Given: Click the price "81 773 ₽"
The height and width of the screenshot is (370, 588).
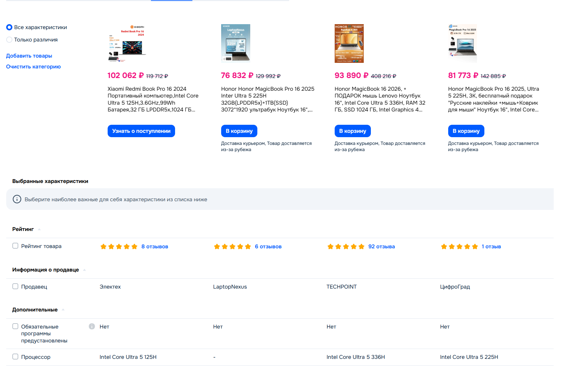Looking at the screenshot, I should (463, 76).
